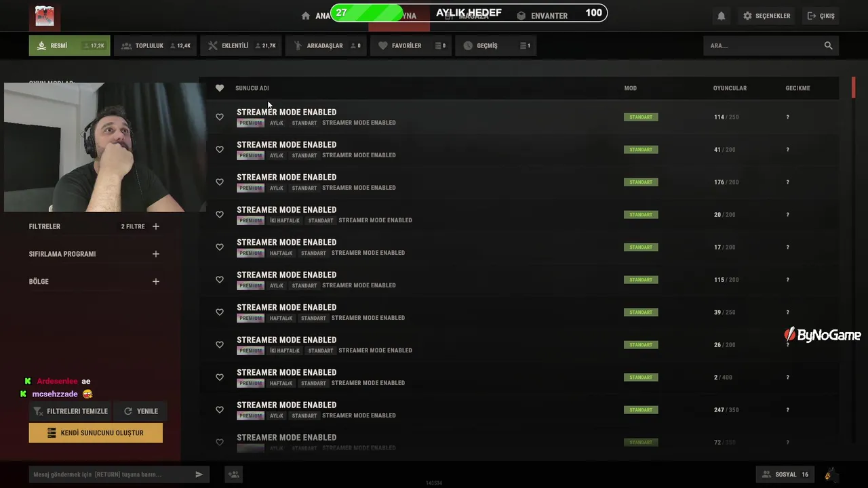Image resolution: width=868 pixels, height=488 pixels.
Task: Click the YENİLE refresh button
Action: [x=140, y=411]
